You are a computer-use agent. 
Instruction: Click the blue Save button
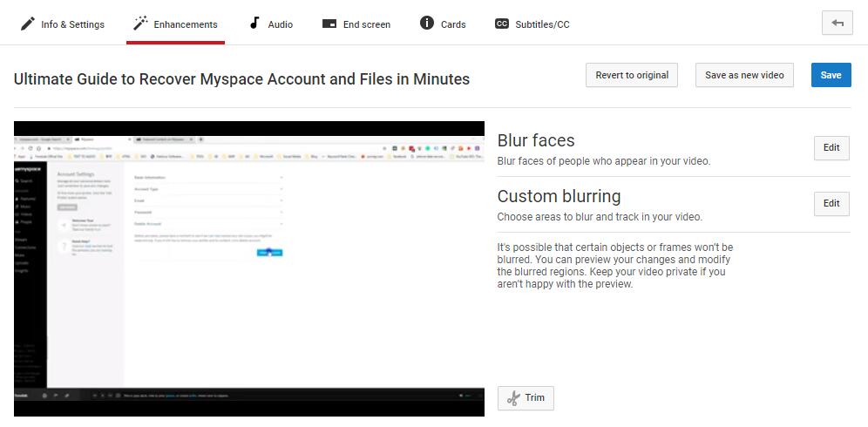[831, 75]
